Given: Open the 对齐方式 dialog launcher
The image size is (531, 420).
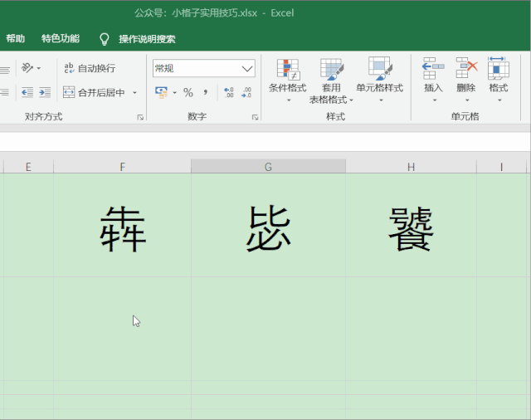Looking at the screenshot, I should [140, 117].
